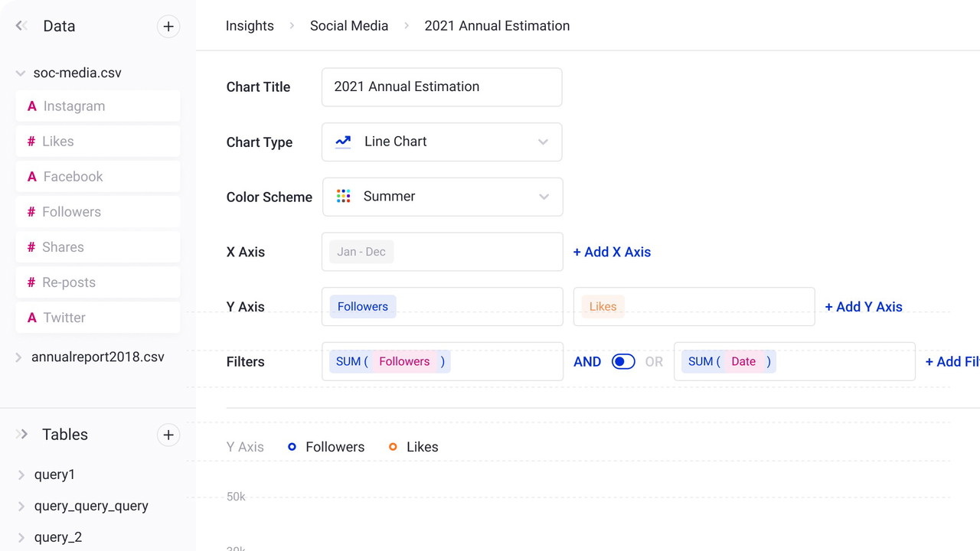This screenshot has height=551, width=980.
Task: Click the Chart Title input field
Action: coord(442,86)
